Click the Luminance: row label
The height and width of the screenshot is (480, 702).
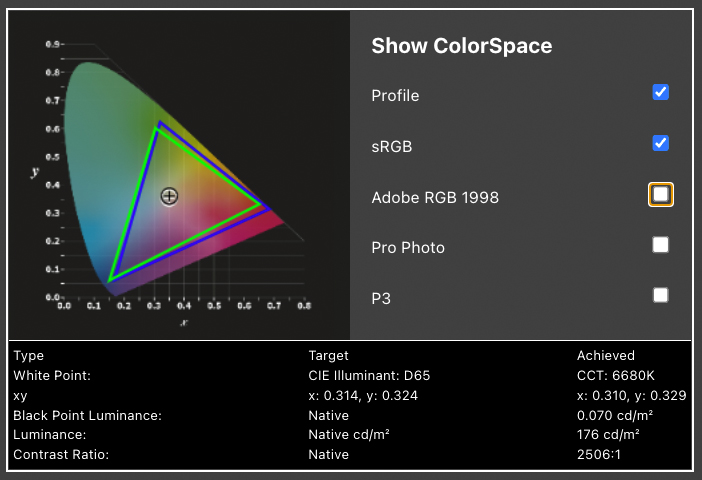[x=50, y=435]
